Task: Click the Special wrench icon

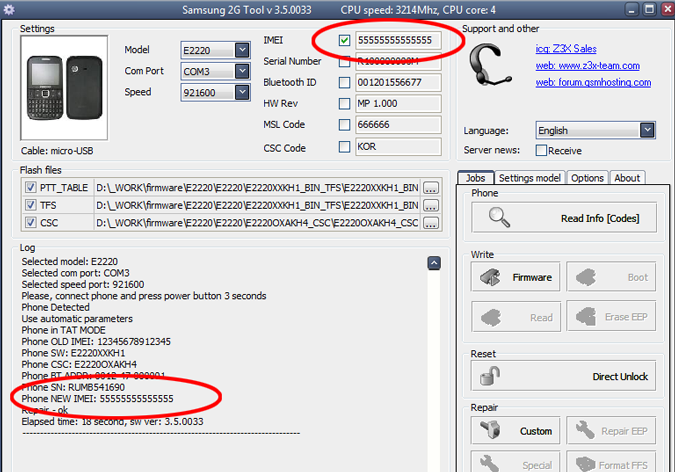Action: pyautogui.click(x=489, y=464)
